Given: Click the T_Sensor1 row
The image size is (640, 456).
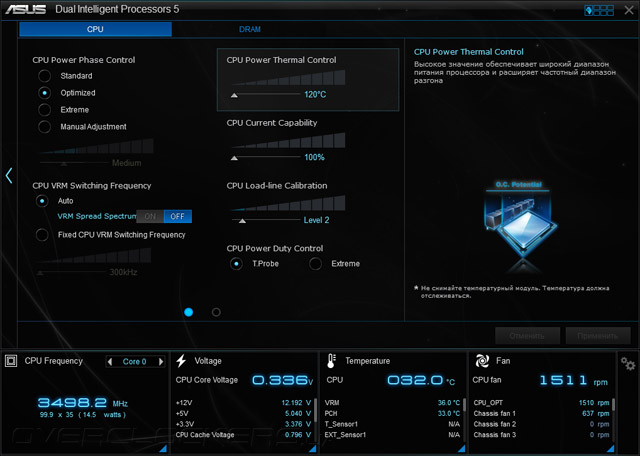Looking at the screenshot, I should pos(392,424).
